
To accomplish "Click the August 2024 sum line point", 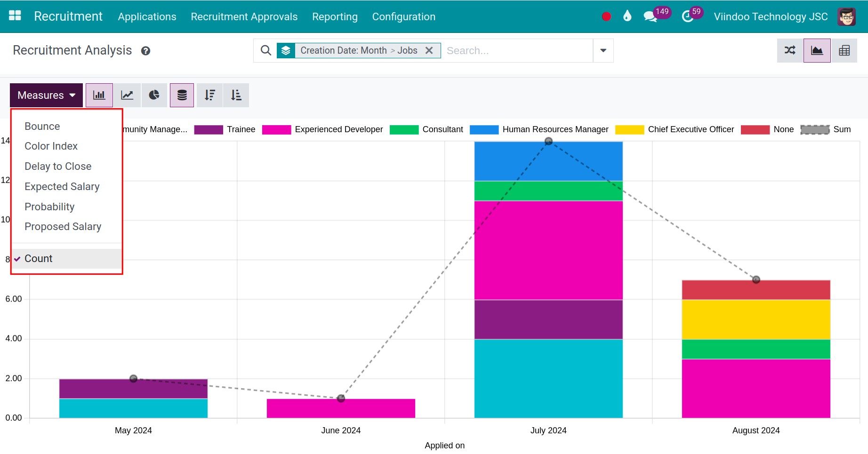I will (x=756, y=279).
